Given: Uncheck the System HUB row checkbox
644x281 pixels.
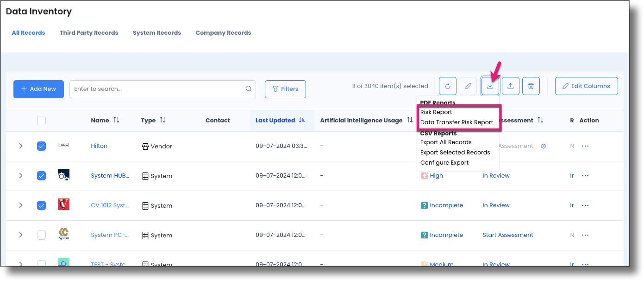Looking at the screenshot, I should [41, 176].
